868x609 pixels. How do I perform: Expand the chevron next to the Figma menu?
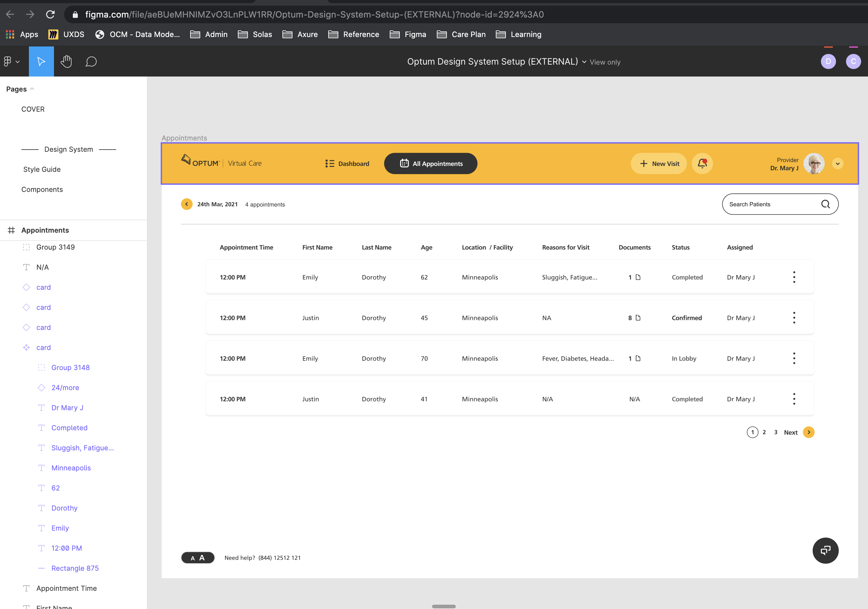click(x=18, y=61)
